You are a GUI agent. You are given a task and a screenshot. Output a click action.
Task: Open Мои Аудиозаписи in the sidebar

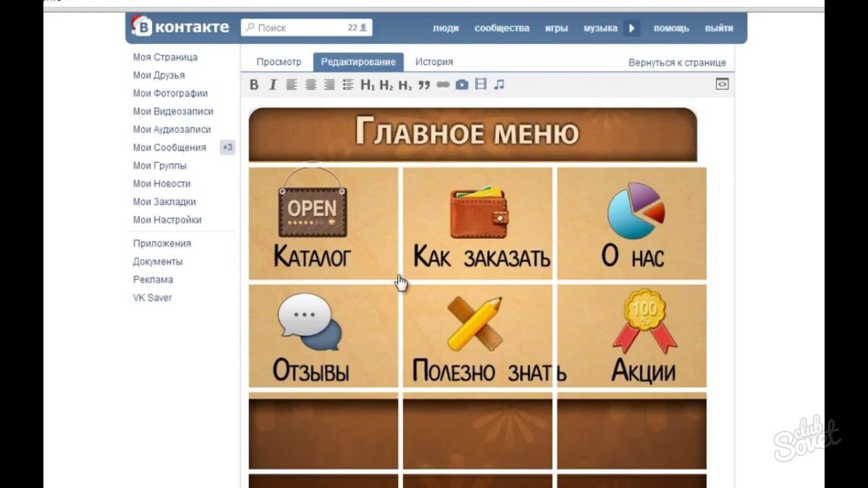172,129
